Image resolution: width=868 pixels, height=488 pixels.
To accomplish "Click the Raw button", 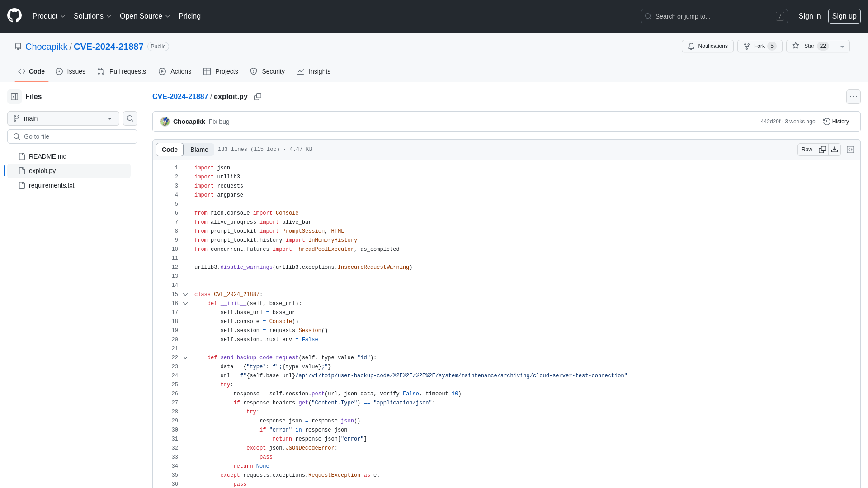I will 807,150.
